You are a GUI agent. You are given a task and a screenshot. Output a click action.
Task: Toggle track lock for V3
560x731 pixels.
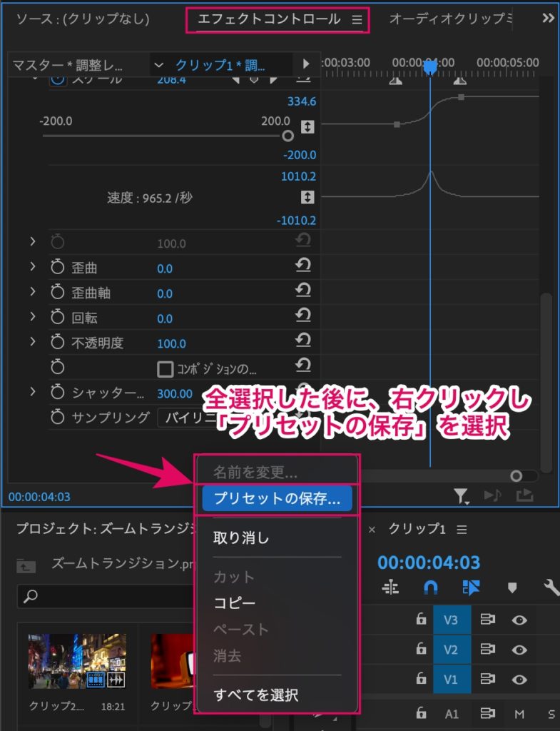pos(421,619)
